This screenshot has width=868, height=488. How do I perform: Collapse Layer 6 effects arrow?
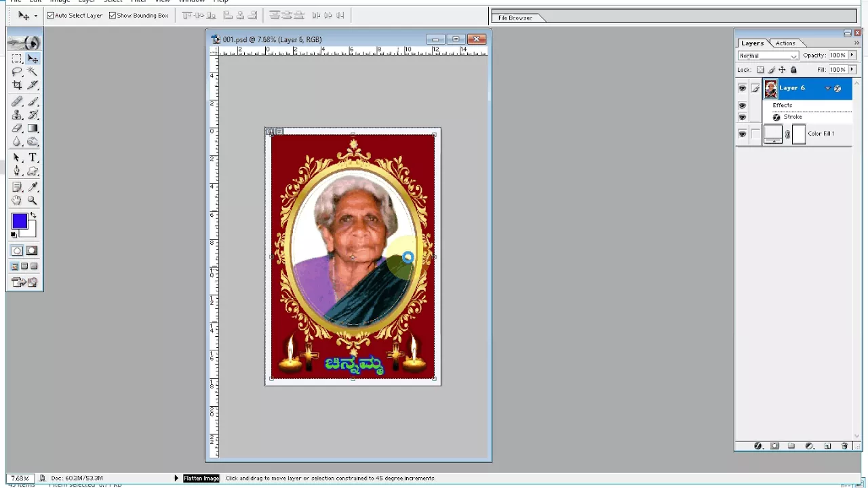coord(828,88)
